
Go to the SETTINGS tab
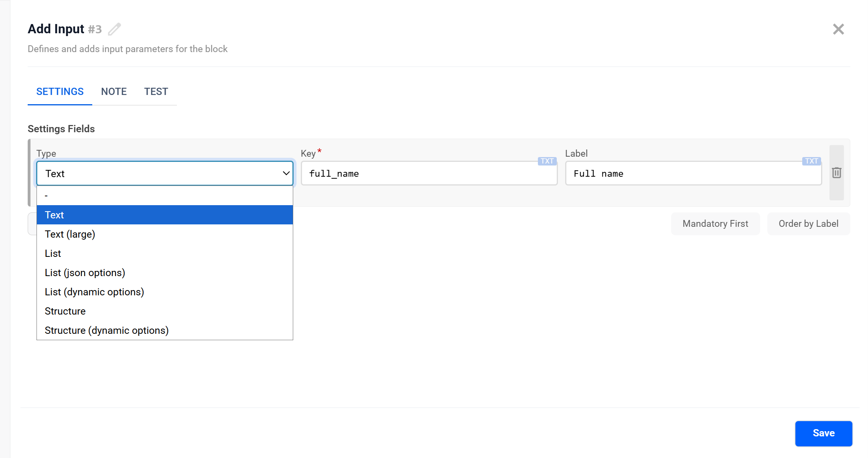click(x=60, y=92)
